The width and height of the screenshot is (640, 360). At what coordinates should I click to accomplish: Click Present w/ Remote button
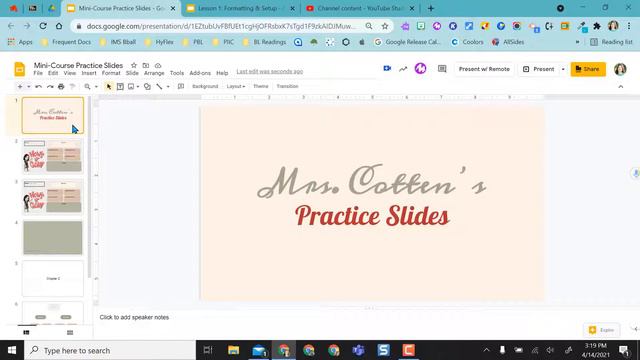484,69
